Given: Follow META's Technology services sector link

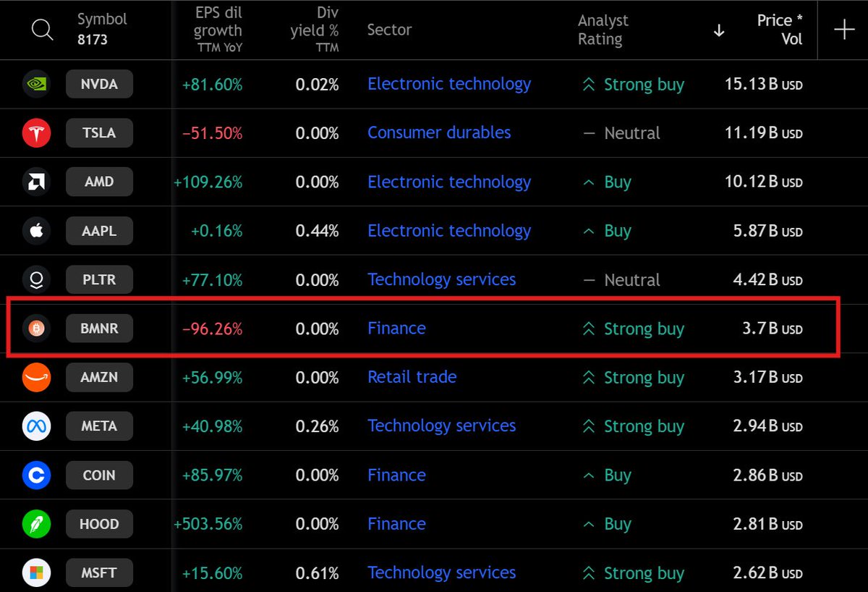Looking at the screenshot, I should [x=442, y=426].
